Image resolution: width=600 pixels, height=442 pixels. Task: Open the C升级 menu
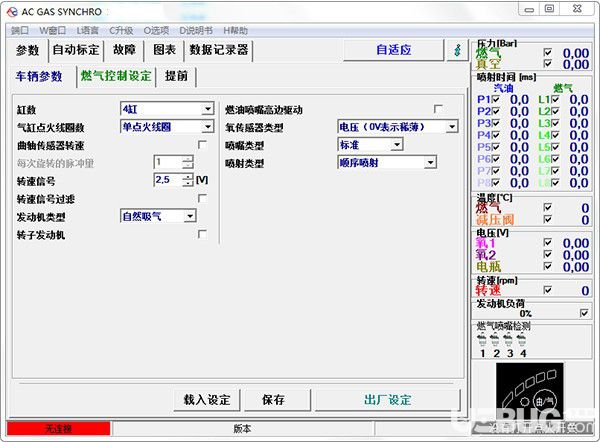[121, 31]
